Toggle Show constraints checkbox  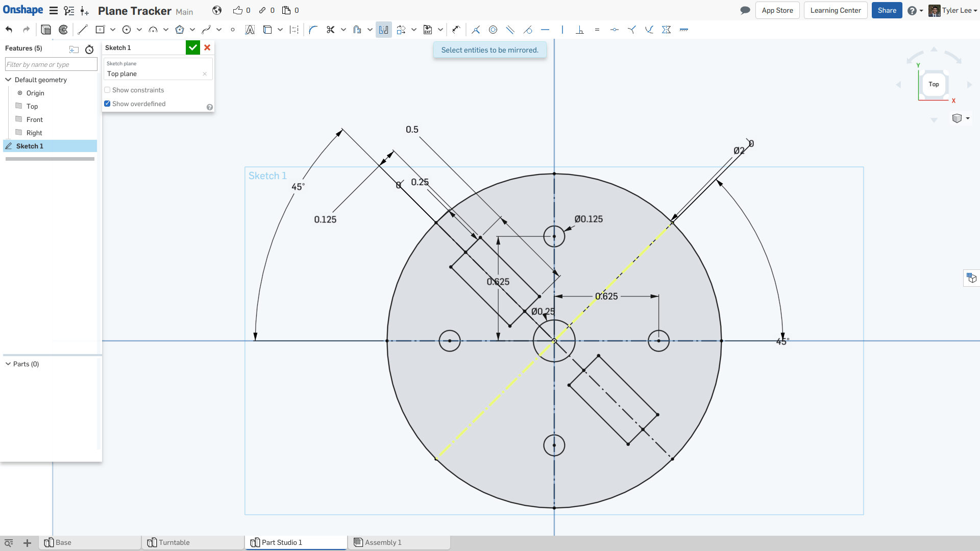(x=107, y=89)
